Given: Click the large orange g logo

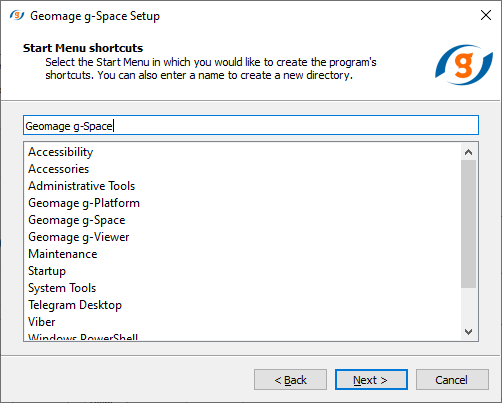Looking at the screenshot, I should tap(464, 65).
